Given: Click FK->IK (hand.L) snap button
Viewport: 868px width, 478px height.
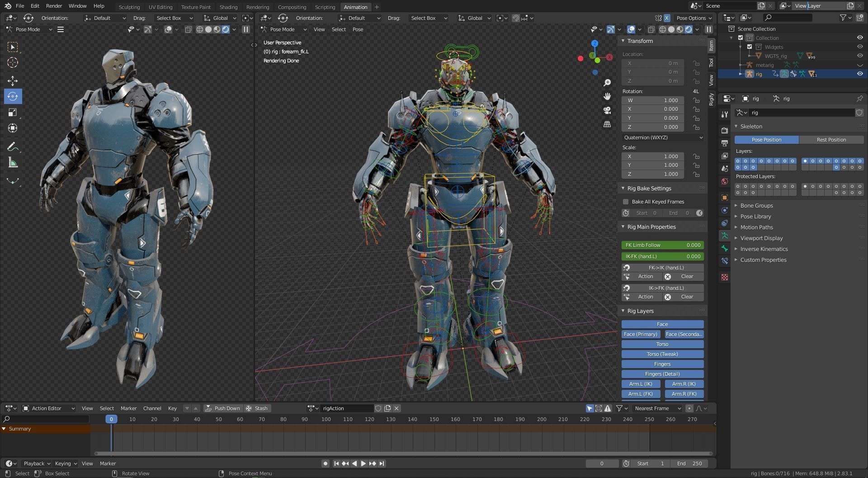Looking at the screenshot, I should tap(663, 268).
